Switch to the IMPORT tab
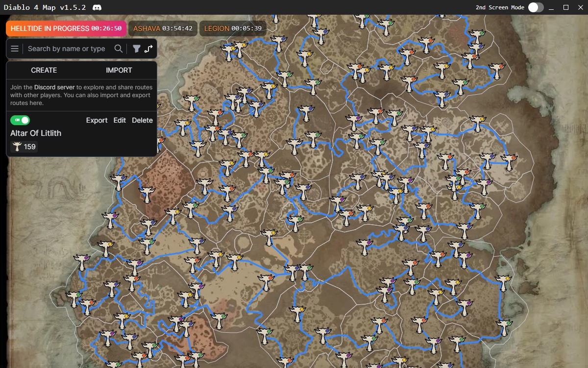 tap(119, 70)
